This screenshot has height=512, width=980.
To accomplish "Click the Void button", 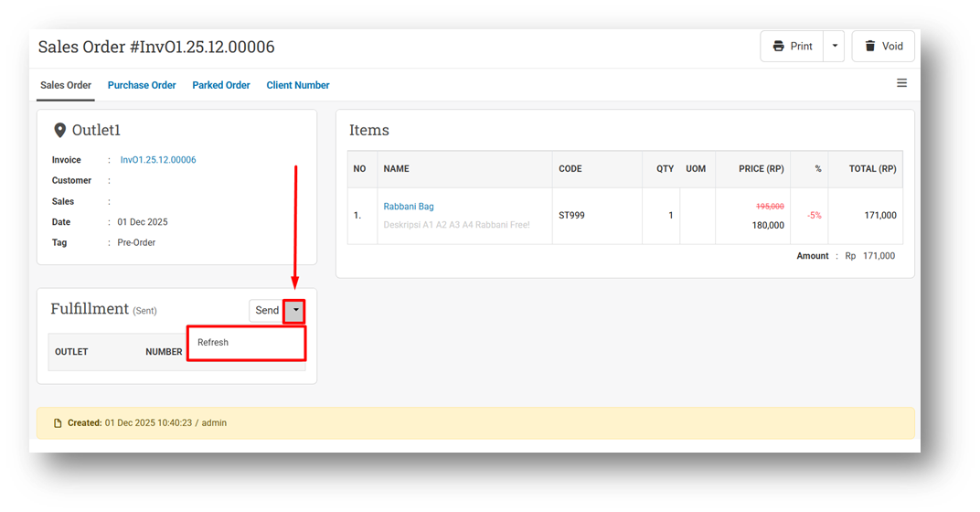I will click(x=883, y=47).
